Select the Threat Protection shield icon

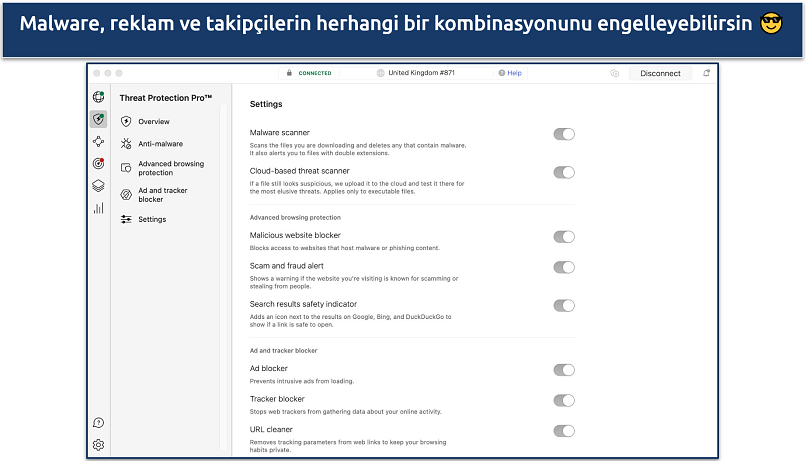point(98,119)
